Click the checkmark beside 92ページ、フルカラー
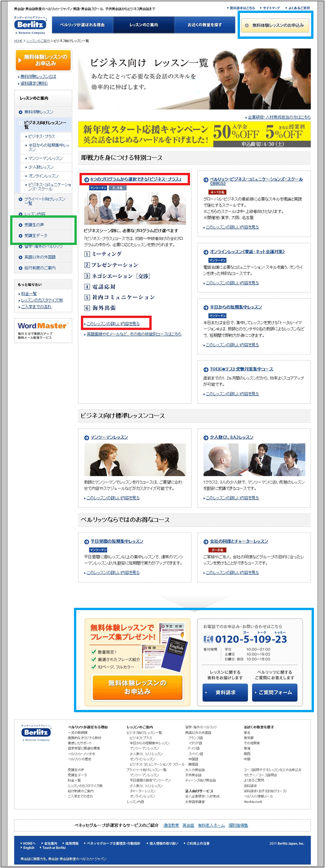The height and width of the screenshot is (868, 325). tap(93, 667)
